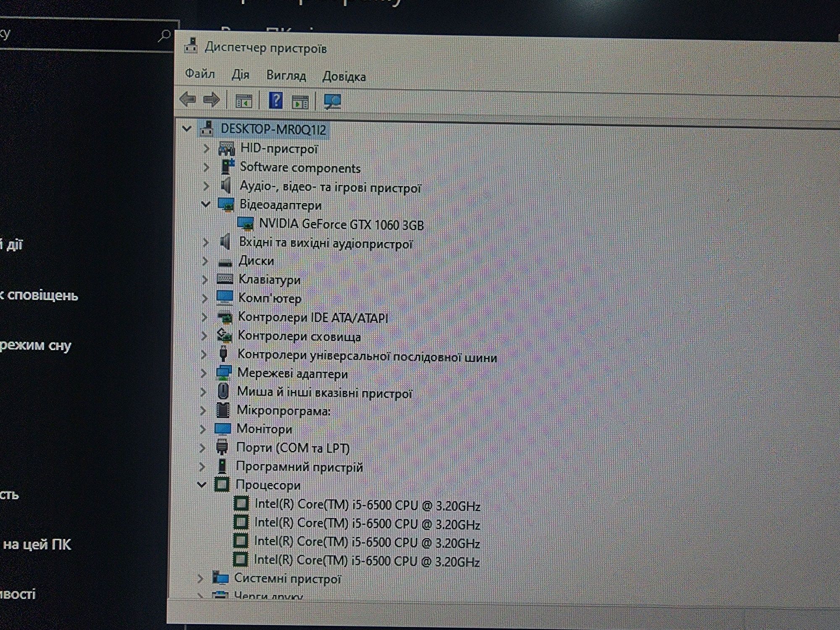This screenshot has width=840, height=630.
Task: Click the Мікропрограма chip icon
Action: (x=223, y=410)
